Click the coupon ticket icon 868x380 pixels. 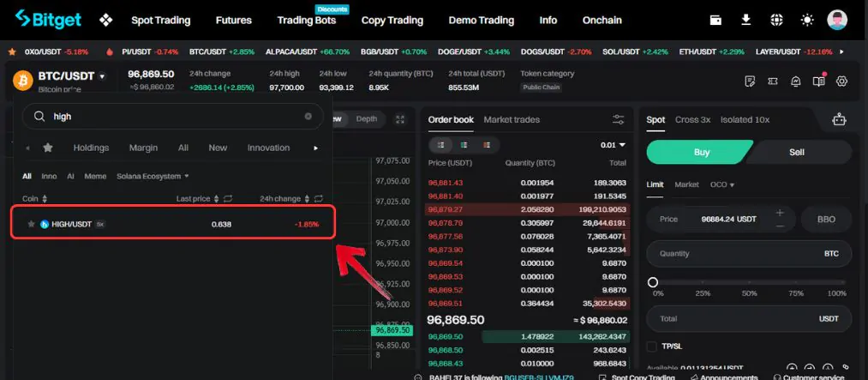point(773,81)
